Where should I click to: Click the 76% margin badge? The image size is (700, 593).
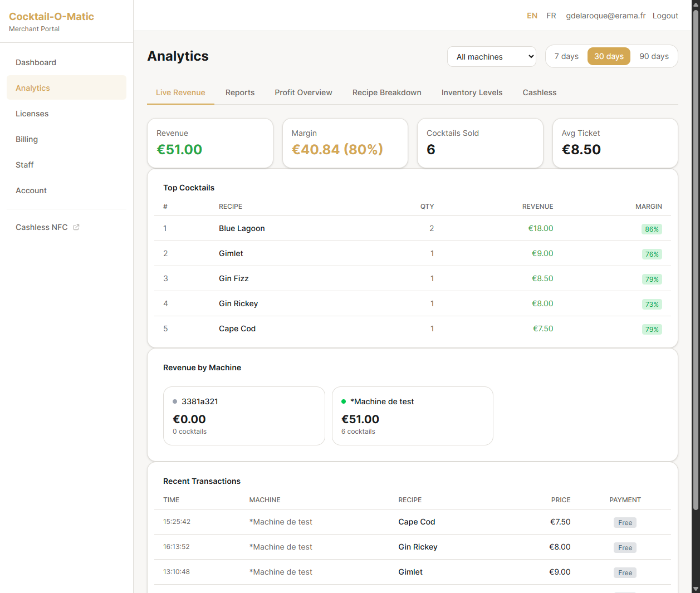tap(652, 254)
